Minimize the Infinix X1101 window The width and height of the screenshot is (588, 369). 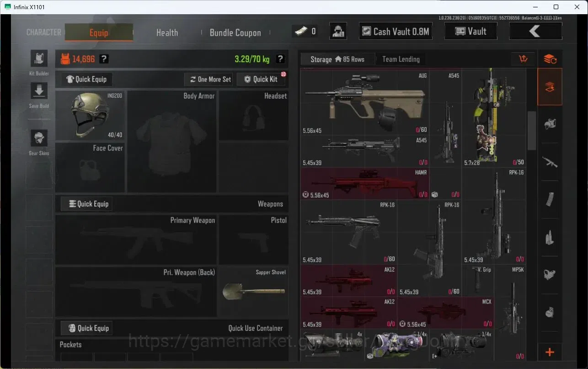click(x=535, y=7)
